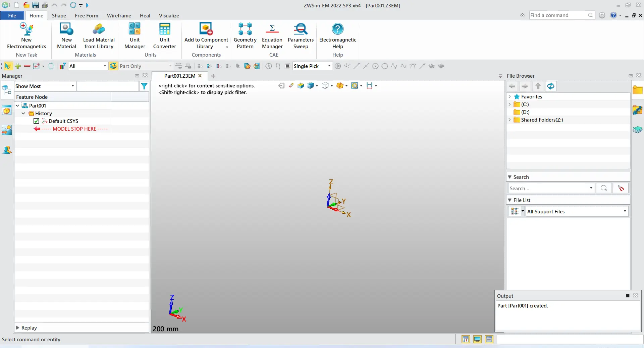The image size is (644, 348).
Task: Click the settings gear near command search
Action: click(x=602, y=15)
